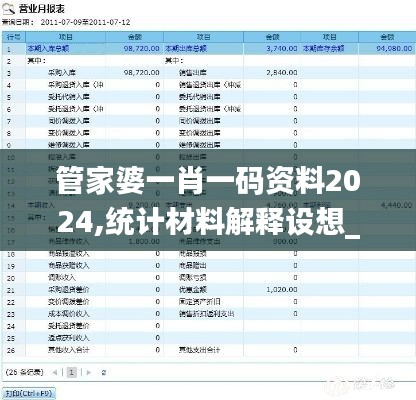Click the magnifier icon beside 营业月报表 title

point(9,8)
